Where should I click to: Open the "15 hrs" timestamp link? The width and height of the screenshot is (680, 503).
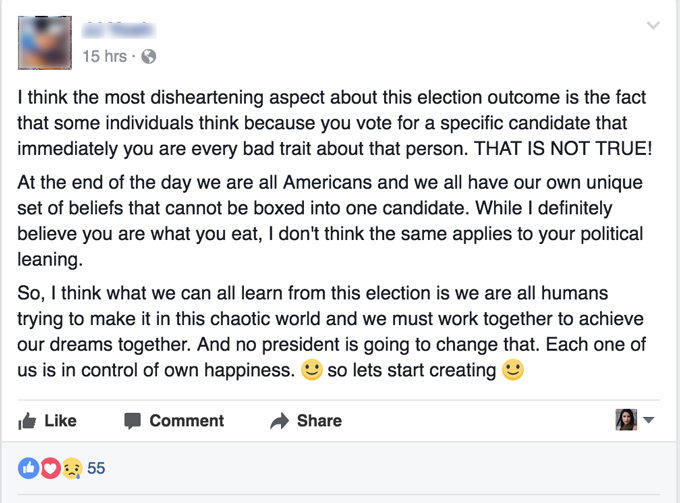point(104,56)
